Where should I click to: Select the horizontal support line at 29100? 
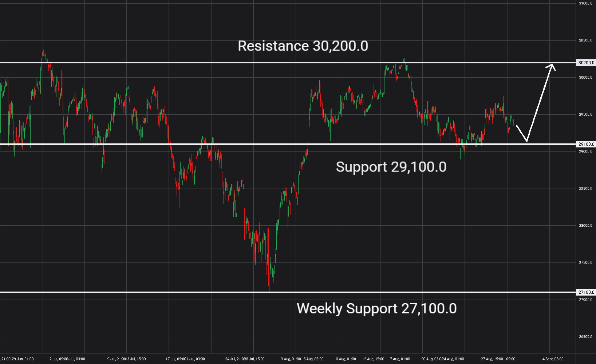point(288,144)
